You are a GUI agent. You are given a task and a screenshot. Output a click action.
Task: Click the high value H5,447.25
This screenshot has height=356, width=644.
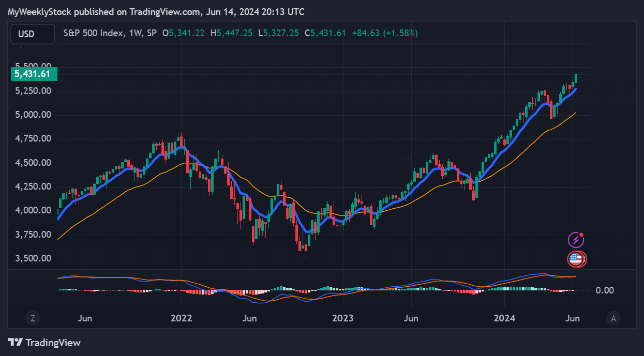[x=232, y=33]
